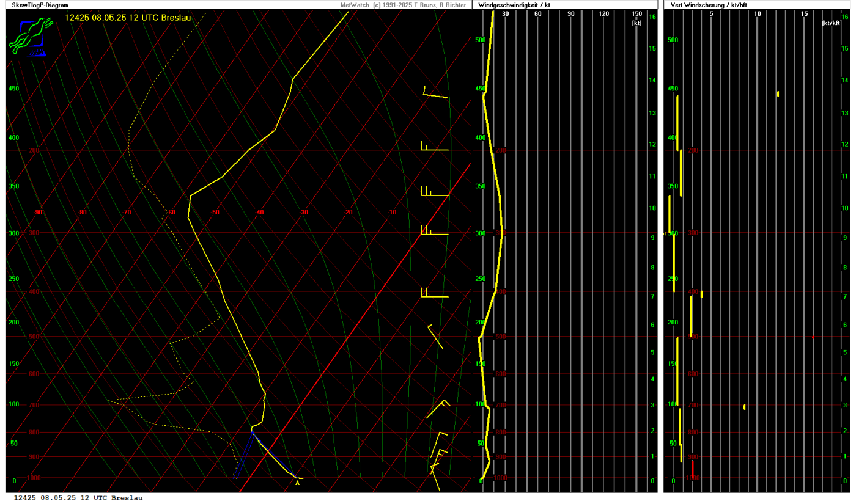The width and height of the screenshot is (856, 504).
Task: Click the 120 kt scale label in wind panel
Action: click(x=603, y=14)
